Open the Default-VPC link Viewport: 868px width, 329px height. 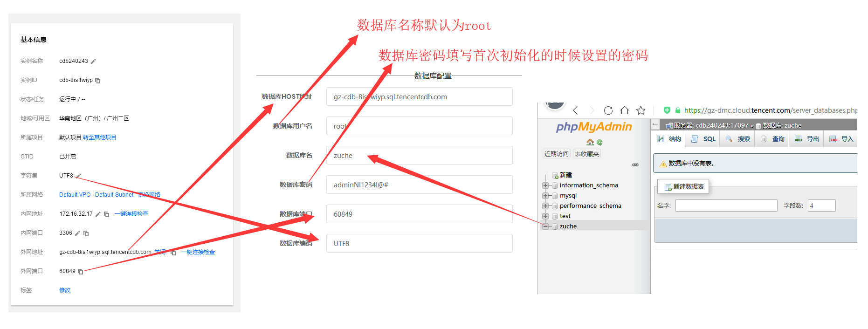[75, 195]
